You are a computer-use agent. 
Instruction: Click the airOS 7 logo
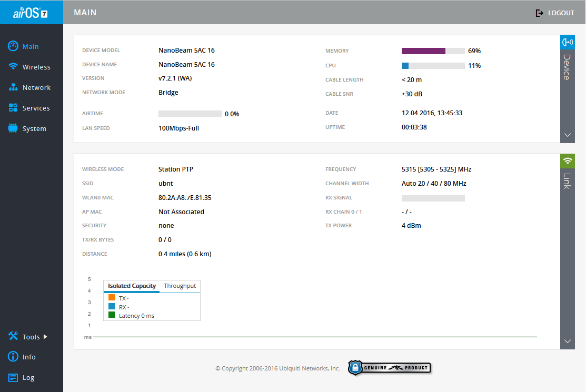[30, 13]
